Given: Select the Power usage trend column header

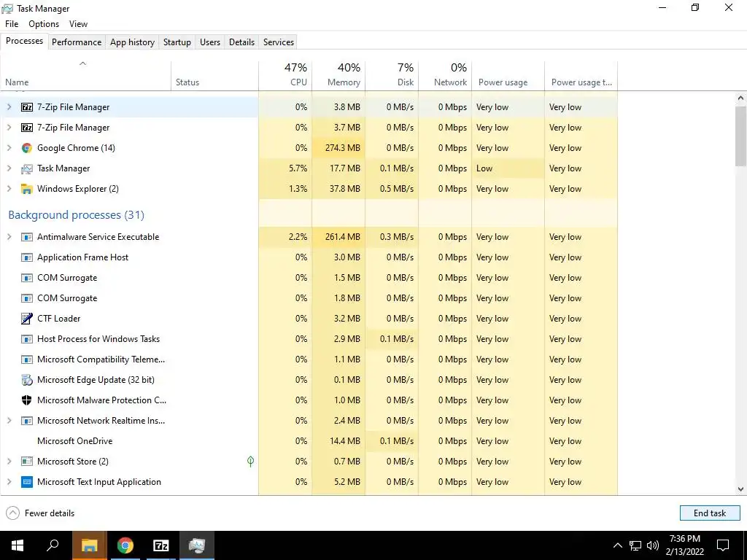Looking at the screenshot, I should [581, 75].
